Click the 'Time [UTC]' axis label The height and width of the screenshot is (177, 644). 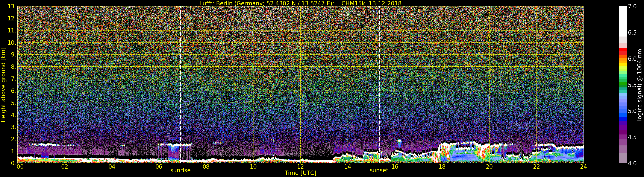300,173
